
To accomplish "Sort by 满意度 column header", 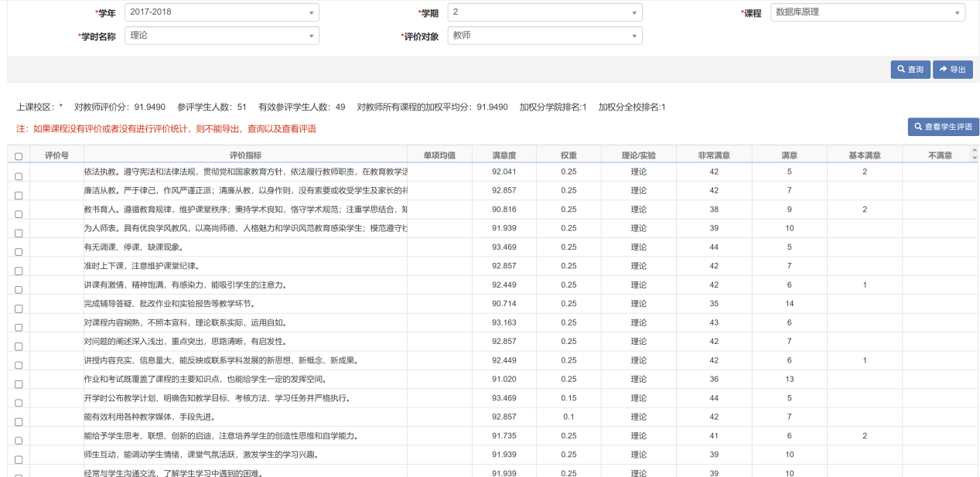I will pyautogui.click(x=504, y=155).
